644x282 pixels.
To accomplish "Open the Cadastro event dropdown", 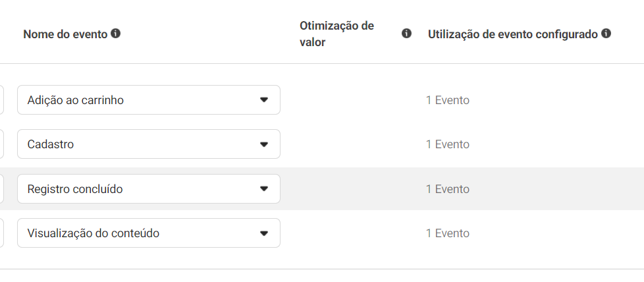I will [x=149, y=144].
